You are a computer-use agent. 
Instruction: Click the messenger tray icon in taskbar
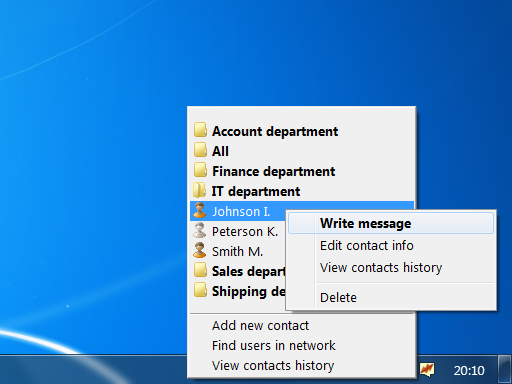(x=427, y=370)
